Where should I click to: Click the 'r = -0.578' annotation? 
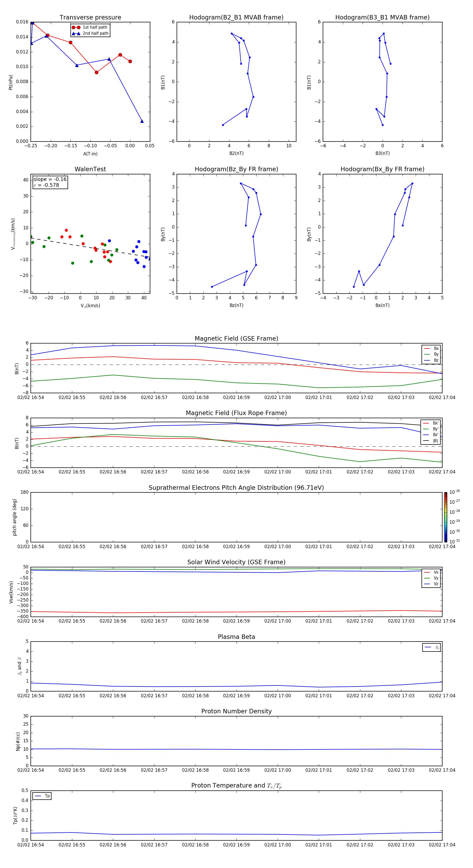tap(47, 185)
